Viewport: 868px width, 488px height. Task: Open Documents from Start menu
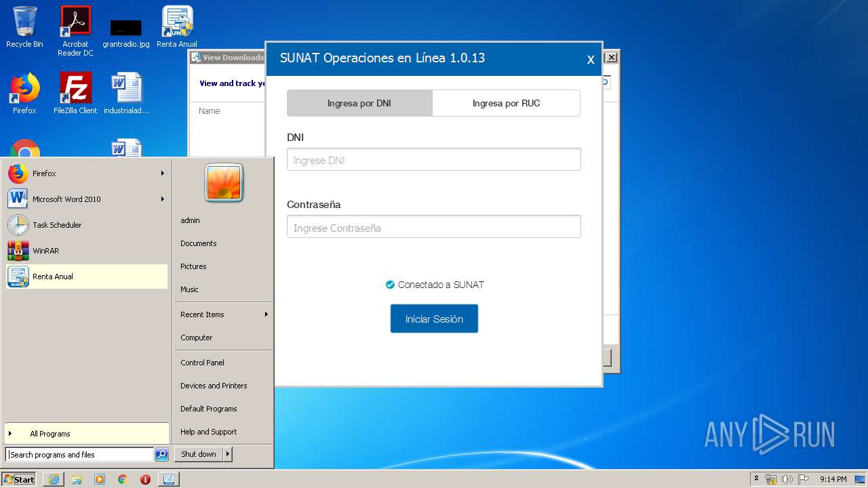(199, 243)
